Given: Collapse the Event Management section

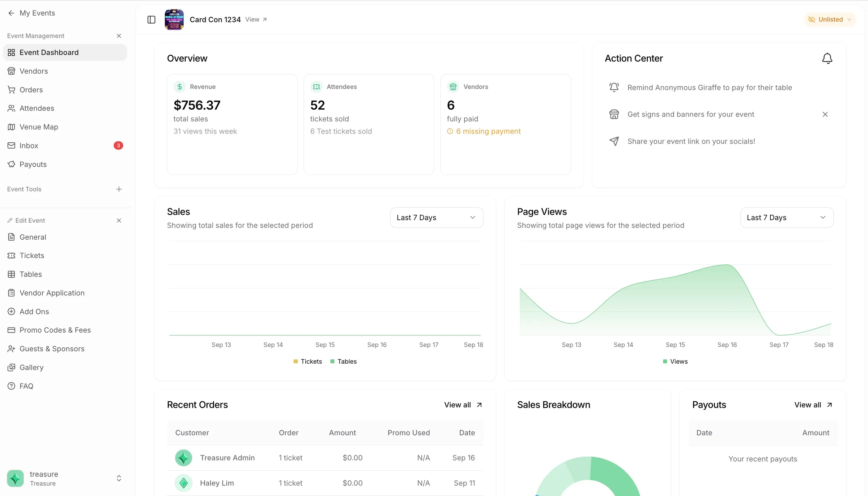Looking at the screenshot, I should click(x=119, y=36).
